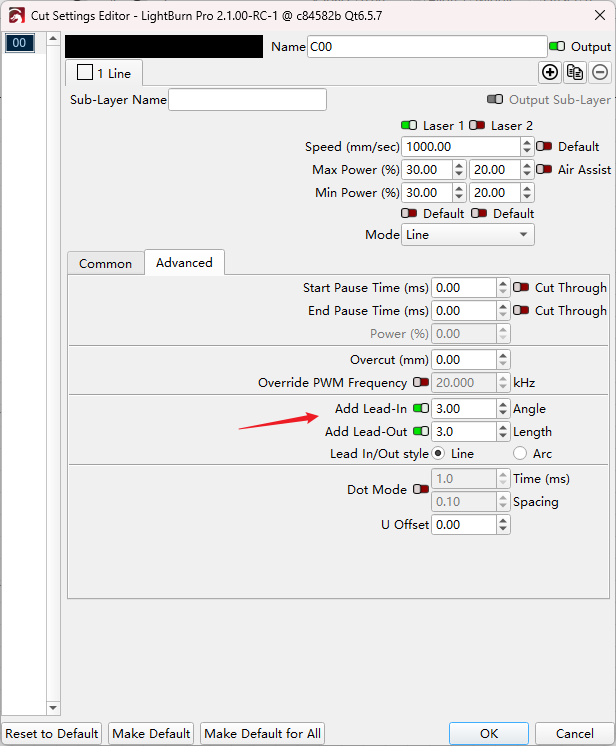Turn on the Air Assist switch
Viewport: 616px width, 746px height.
point(544,169)
